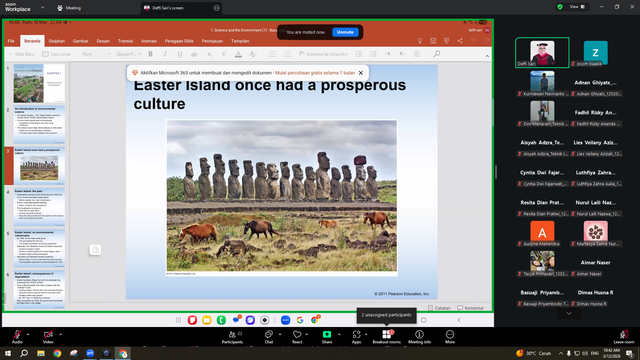
Task: Unmute the microphone via the Audio icon
Action: tap(17, 335)
